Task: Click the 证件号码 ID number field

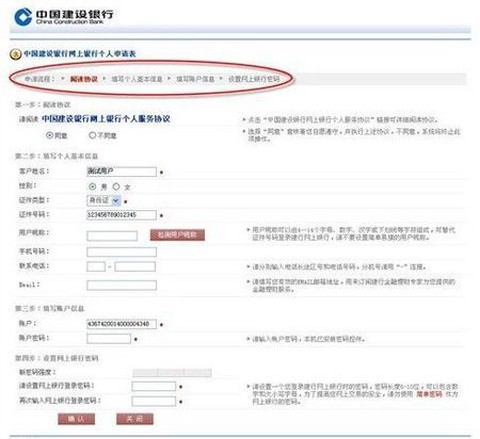Action: tap(121, 215)
